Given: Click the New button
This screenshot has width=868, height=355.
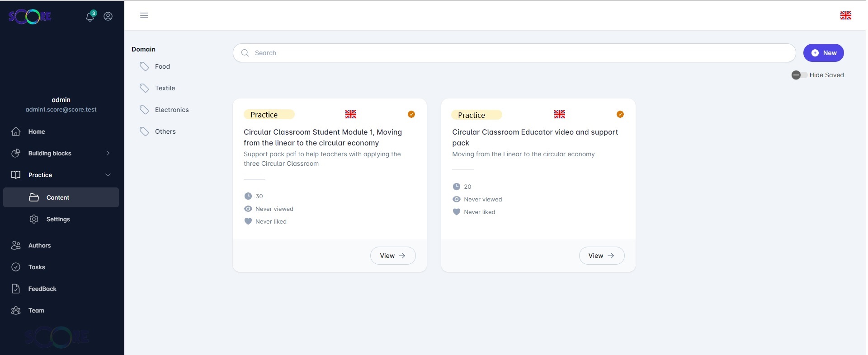Looking at the screenshot, I should [823, 53].
